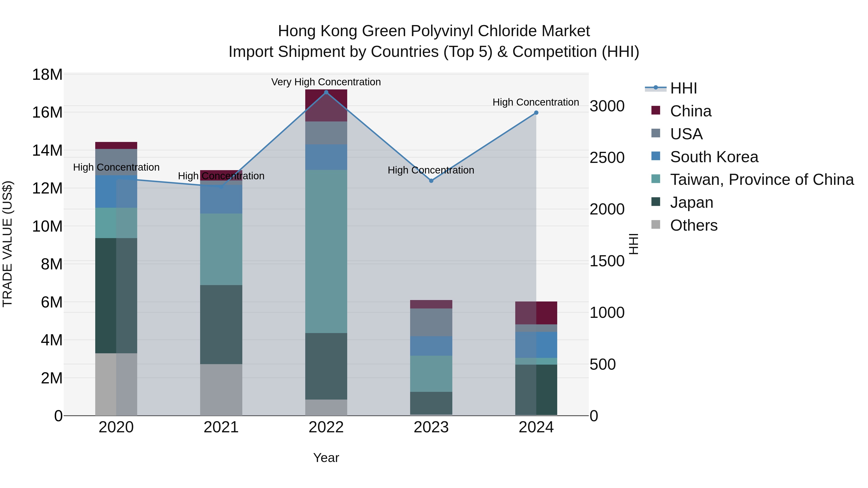Click the 'Very High Concentration' annotation
The image size is (868, 488).
(326, 82)
